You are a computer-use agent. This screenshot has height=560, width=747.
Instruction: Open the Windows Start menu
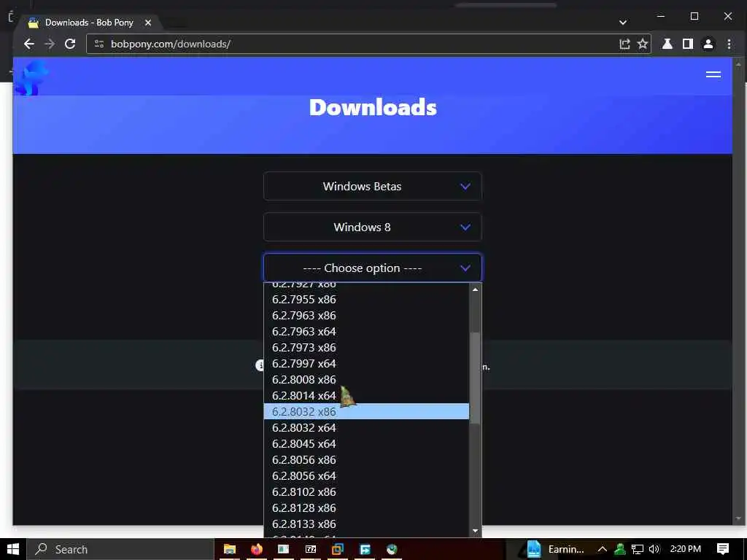point(13,549)
